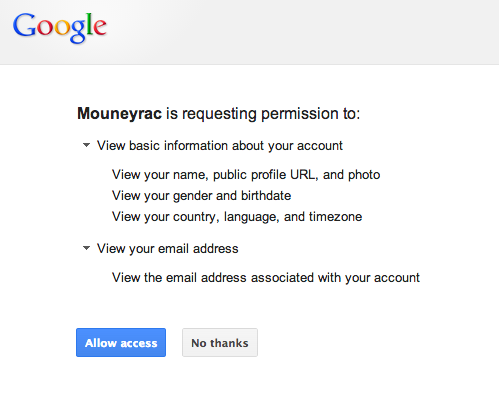The width and height of the screenshot is (499, 413).
Task: Click the word 'timezone' in permissions list
Action: pos(335,217)
